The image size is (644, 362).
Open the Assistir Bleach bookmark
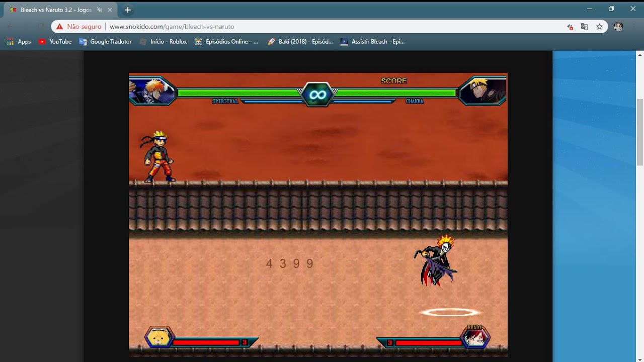coord(373,42)
